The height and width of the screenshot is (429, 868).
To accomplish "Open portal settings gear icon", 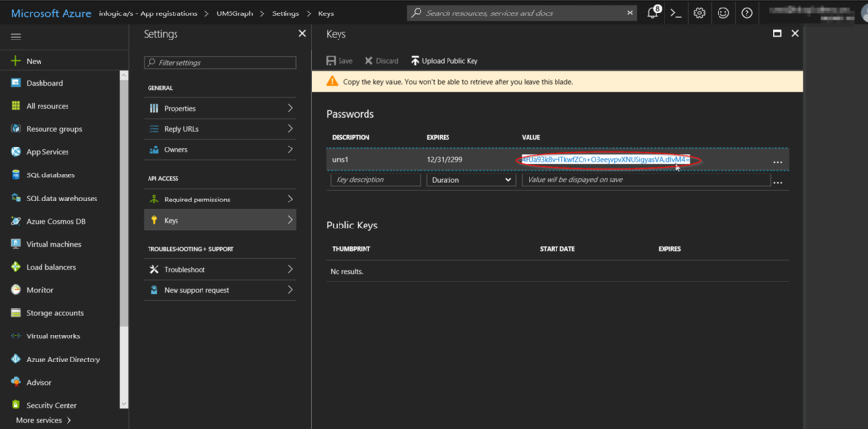I will coord(700,13).
